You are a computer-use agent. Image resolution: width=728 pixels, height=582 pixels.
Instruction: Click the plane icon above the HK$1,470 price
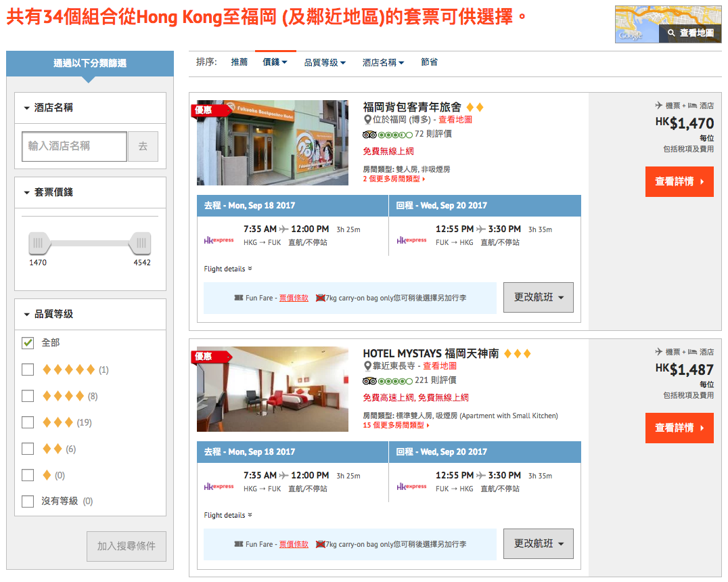[659, 106]
